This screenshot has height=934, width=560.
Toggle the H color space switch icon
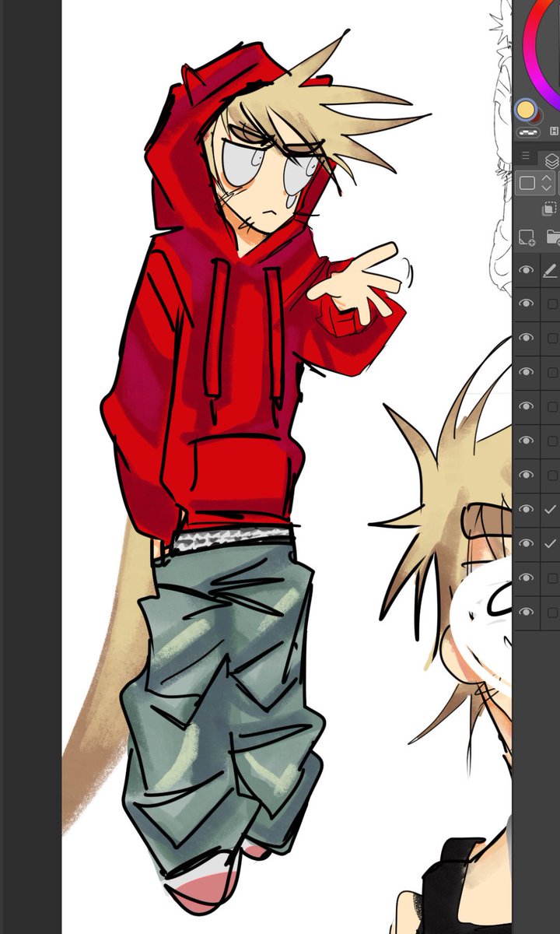(554, 132)
